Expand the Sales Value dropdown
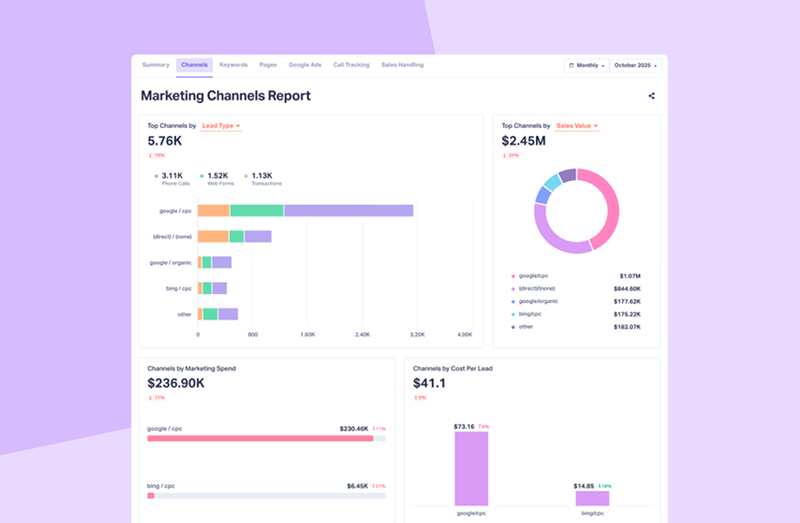 577,126
